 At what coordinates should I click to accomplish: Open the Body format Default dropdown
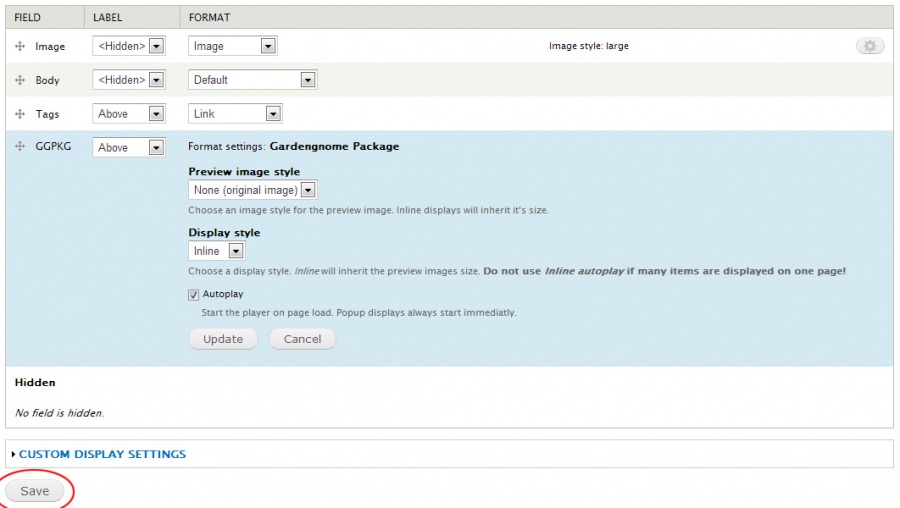pos(252,80)
